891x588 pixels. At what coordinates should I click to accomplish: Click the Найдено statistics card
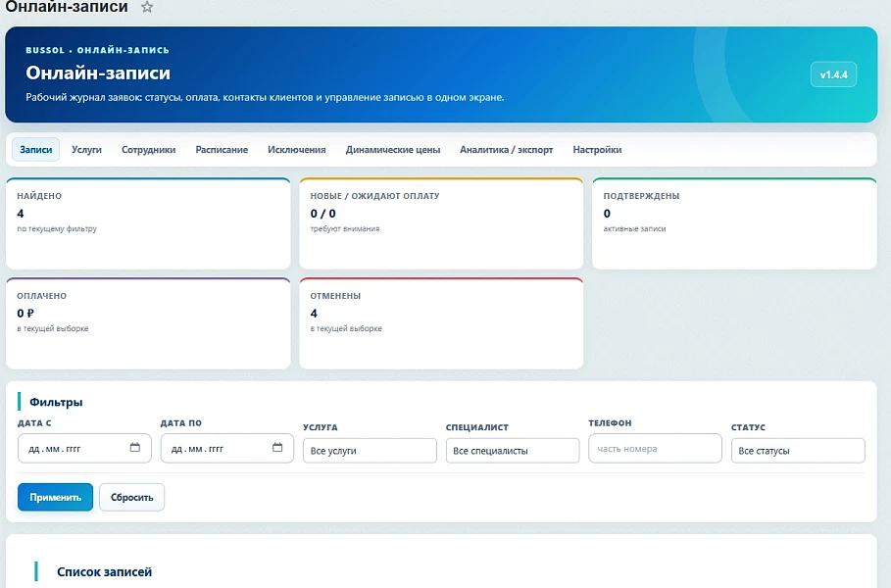tap(148, 223)
